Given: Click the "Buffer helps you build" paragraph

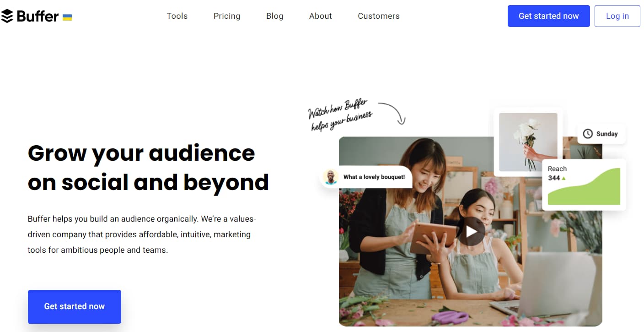Looking at the screenshot, I should (x=142, y=234).
